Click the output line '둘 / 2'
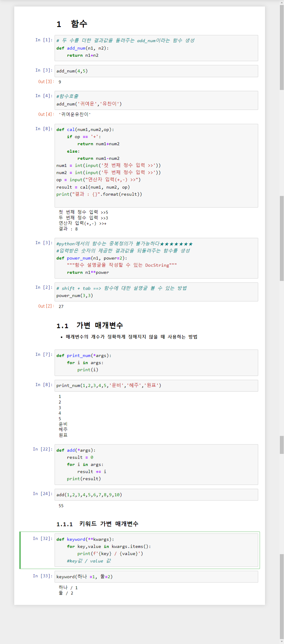 (x=66, y=593)
